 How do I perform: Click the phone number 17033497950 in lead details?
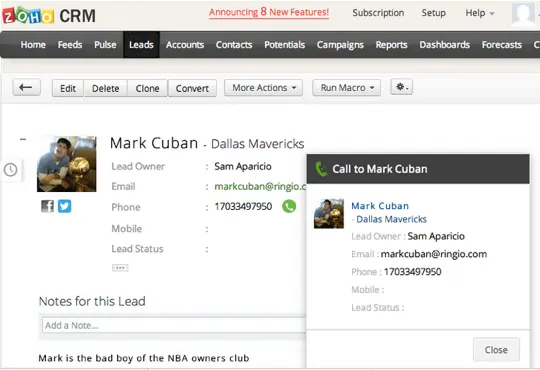click(x=243, y=206)
